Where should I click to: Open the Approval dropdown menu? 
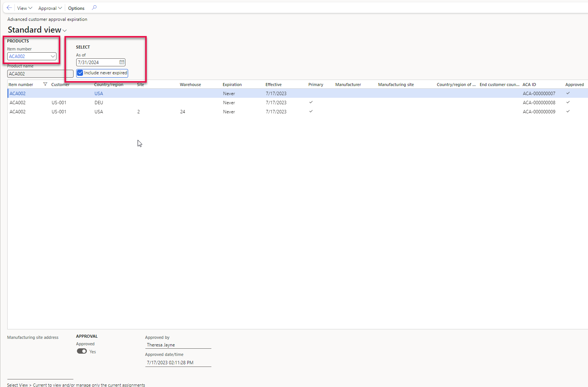pos(50,8)
